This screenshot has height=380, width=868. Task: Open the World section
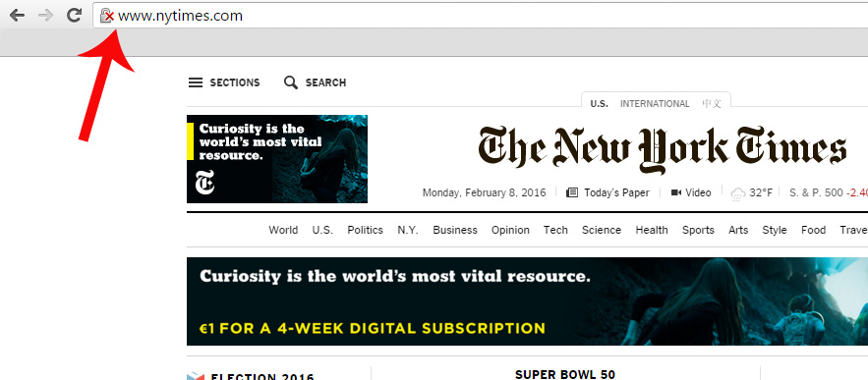coord(283,230)
